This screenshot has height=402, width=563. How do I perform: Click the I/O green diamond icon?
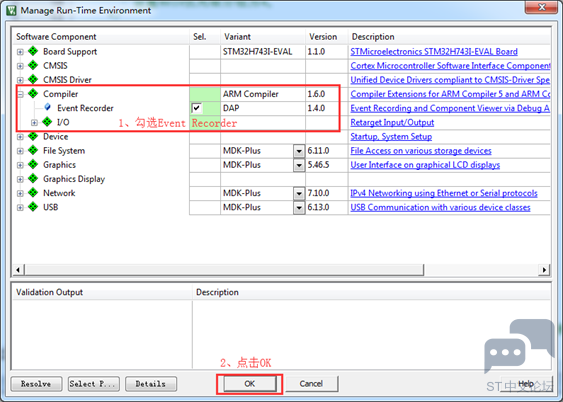(47, 122)
